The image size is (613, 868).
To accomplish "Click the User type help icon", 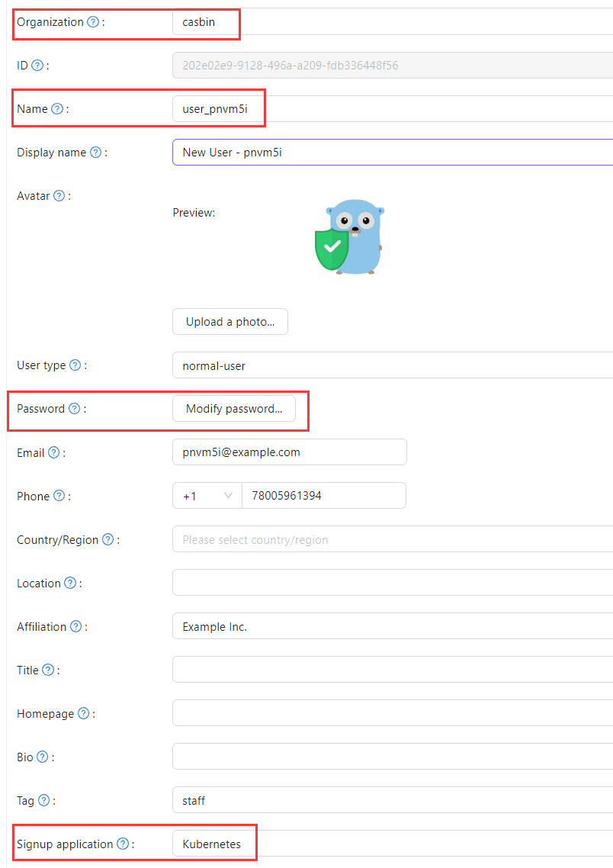I will pos(75,365).
